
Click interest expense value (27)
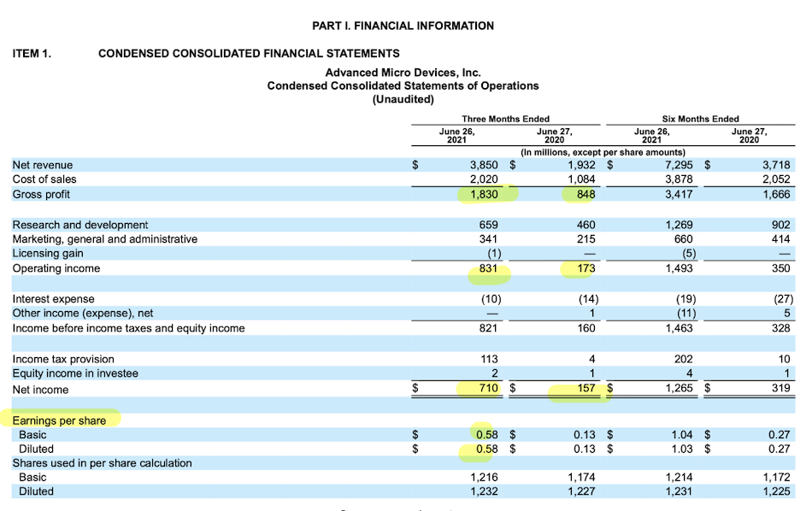(784, 299)
